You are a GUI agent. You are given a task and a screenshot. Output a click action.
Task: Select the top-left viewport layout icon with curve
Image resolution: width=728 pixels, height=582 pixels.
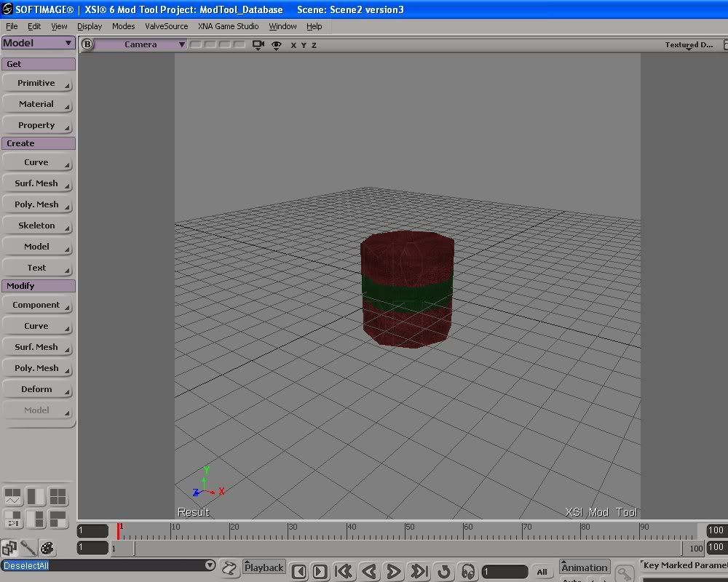click(x=12, y=496)
